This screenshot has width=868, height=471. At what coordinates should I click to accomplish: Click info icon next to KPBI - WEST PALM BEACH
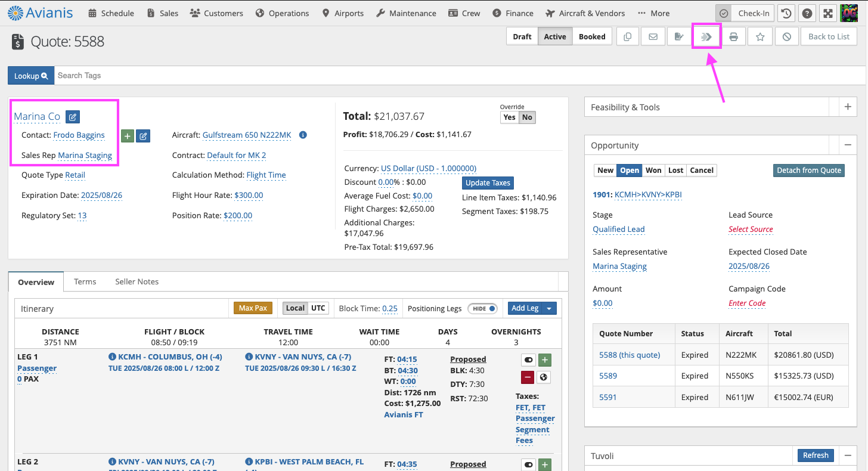[249, 461]
